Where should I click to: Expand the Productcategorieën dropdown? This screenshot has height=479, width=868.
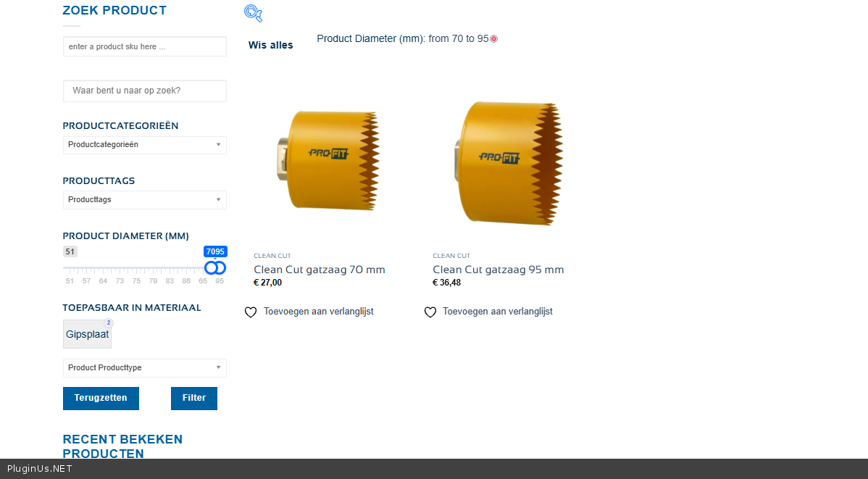point(145,145)
